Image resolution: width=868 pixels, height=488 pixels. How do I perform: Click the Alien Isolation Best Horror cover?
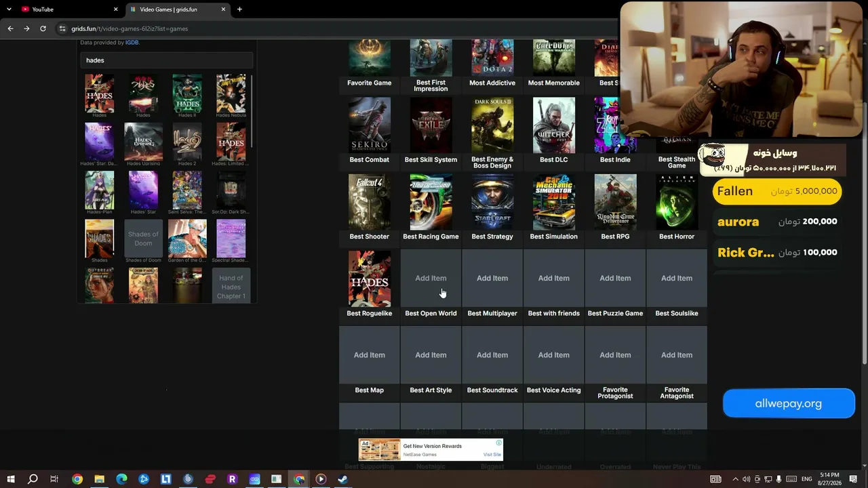click(677, 203)
